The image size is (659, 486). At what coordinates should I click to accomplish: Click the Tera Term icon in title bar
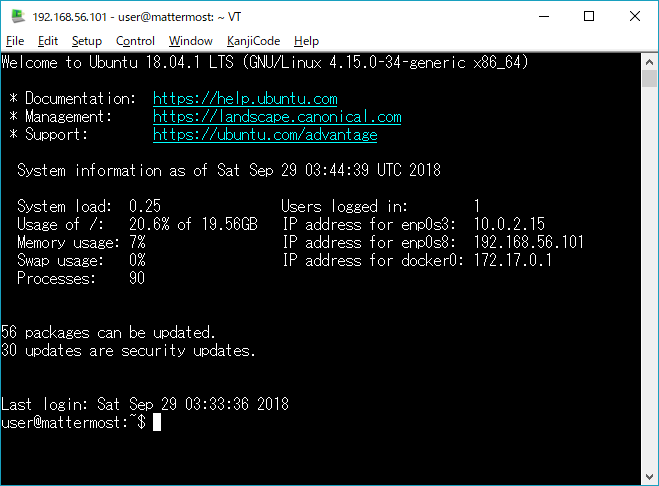[x=17, y=16]
